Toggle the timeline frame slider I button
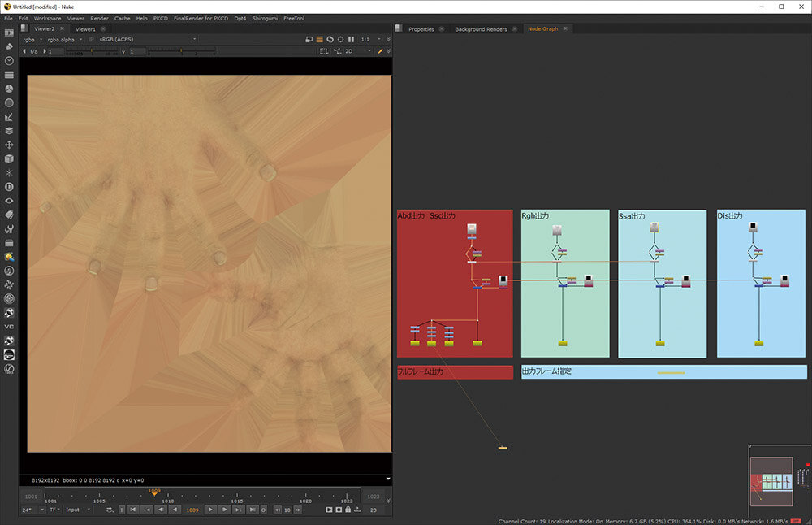 click(x=122, y=510)
